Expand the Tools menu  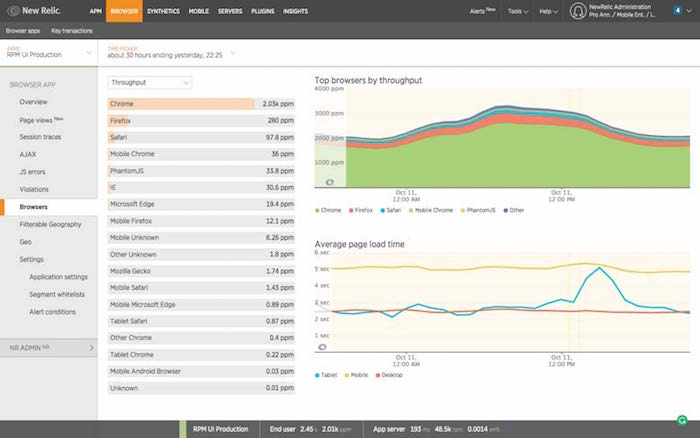(x=517, y=11)
